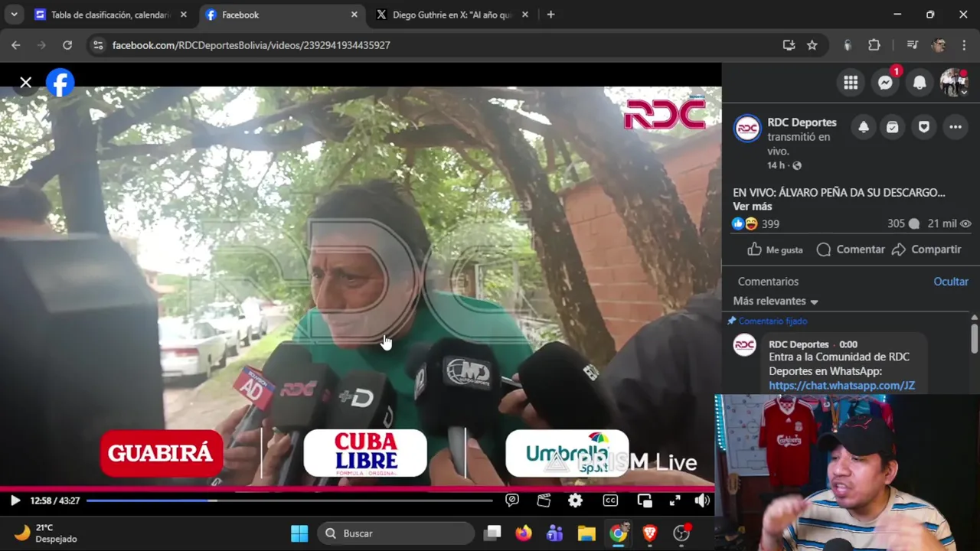Bookmark this page with the star
The image size is (980, 551).
click(x=812, y=45)
